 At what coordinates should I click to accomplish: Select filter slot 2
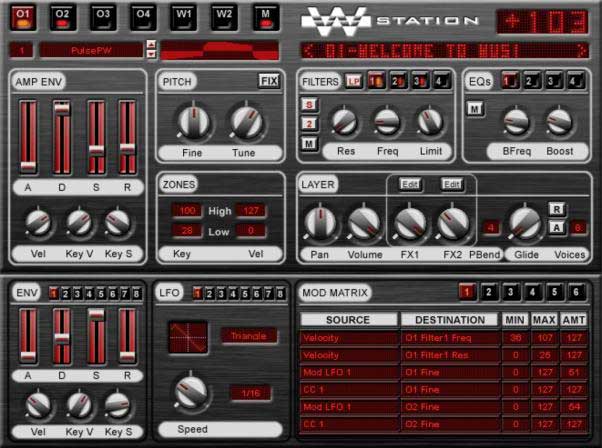pyautogui.click(x=398, y=81)
